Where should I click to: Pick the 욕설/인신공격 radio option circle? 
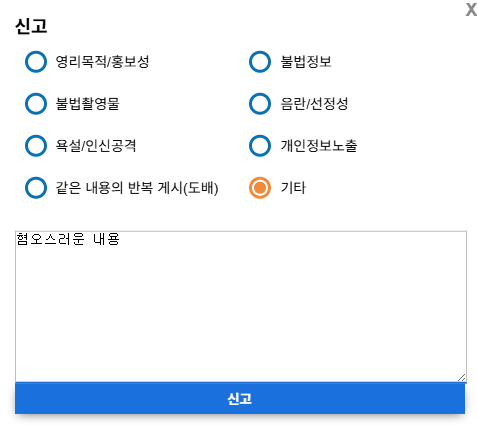click(36, 146)
